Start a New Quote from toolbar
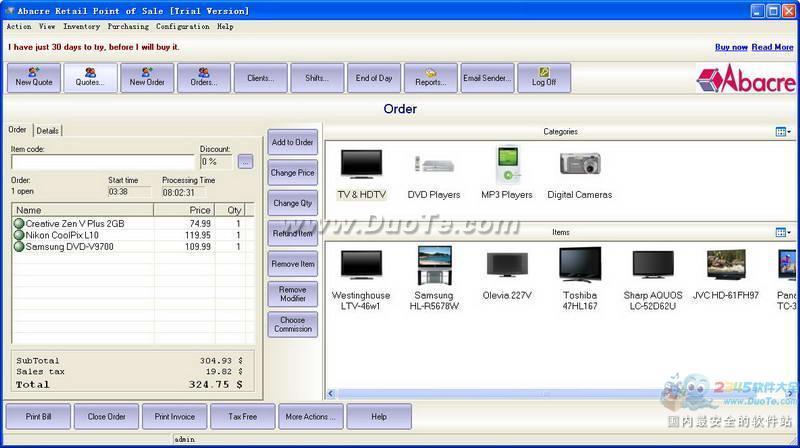 coord(34,78)
